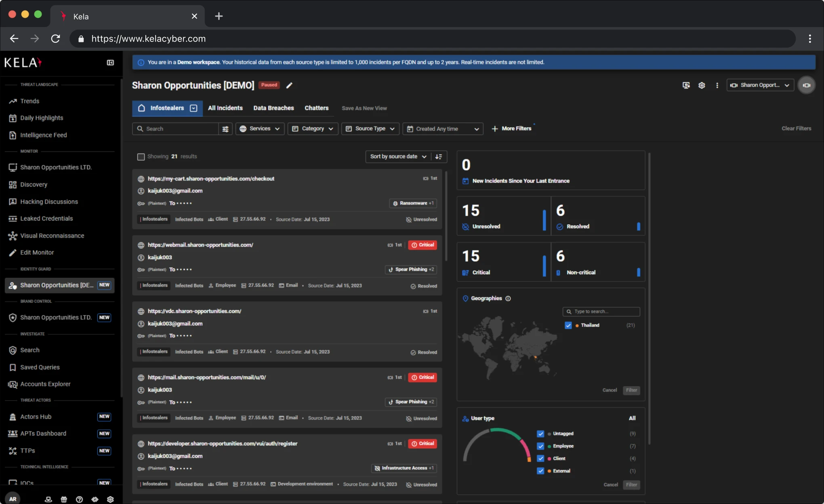The height and width of the screenshot is (504, 824).
Task: Uncheck the Untagged user type
Action: [540, 434]
